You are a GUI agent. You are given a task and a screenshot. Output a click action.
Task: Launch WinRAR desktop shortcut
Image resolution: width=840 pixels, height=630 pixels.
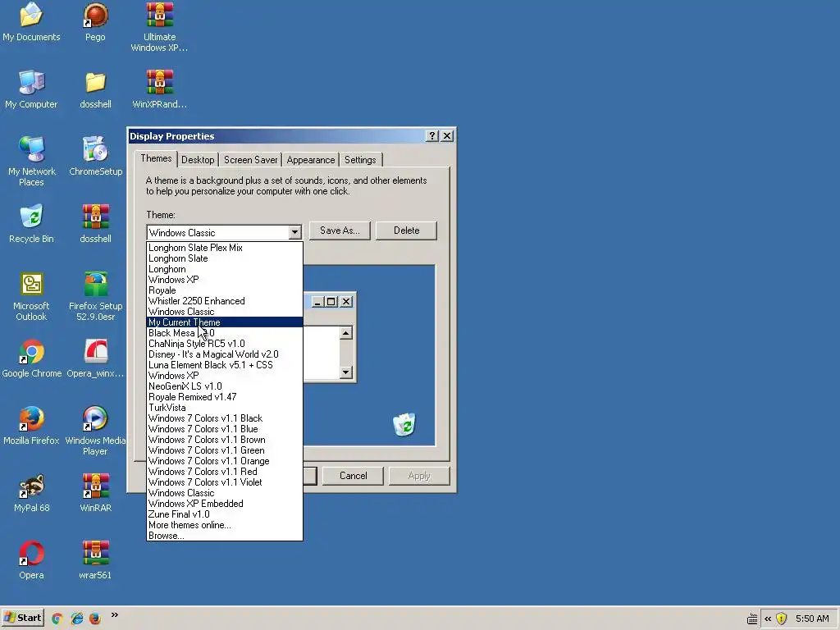(95, 493)
